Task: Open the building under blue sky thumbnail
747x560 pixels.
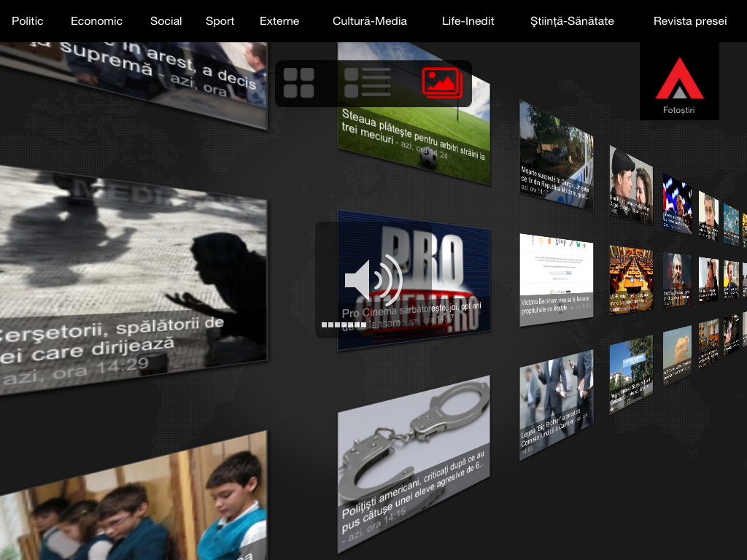Action: click(x=631, y=375)
